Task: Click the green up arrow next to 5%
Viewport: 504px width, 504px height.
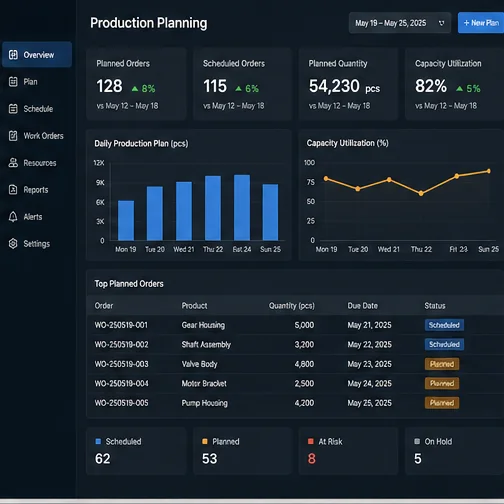Action: [459, 89]
